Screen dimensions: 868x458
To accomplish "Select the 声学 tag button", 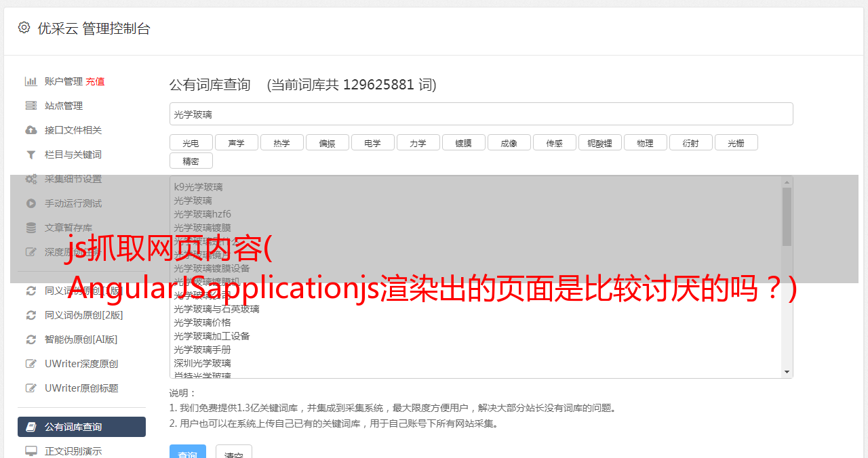I will click(x=236, y=142).
